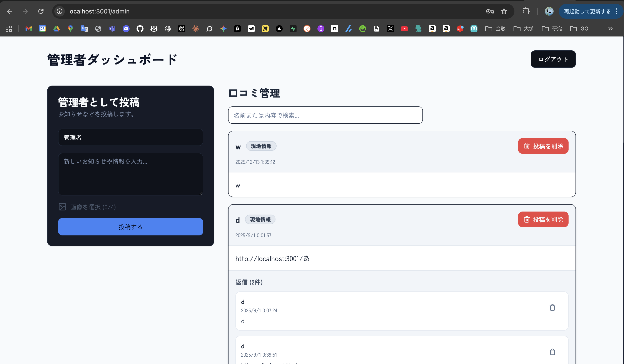Click the new announcement text area
Screen dimensions: 624x364
(130, 174)
